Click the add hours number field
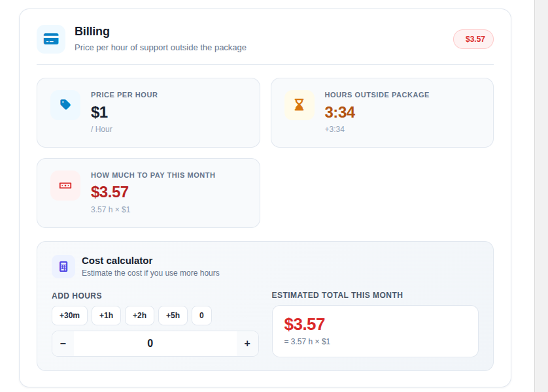The width and height of the screenshot is (548, 392). (x=155, y=344)
